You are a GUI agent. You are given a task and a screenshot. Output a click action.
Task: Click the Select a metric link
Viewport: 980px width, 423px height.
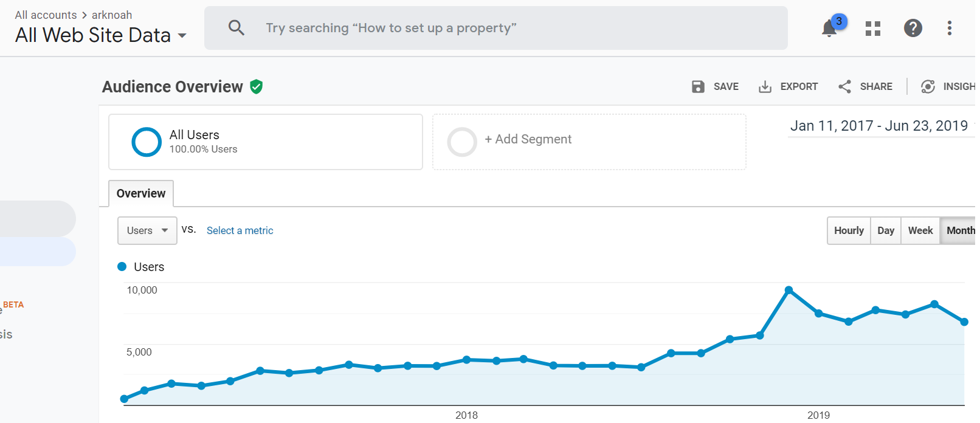pyautogui.click(x=240, y=230)
